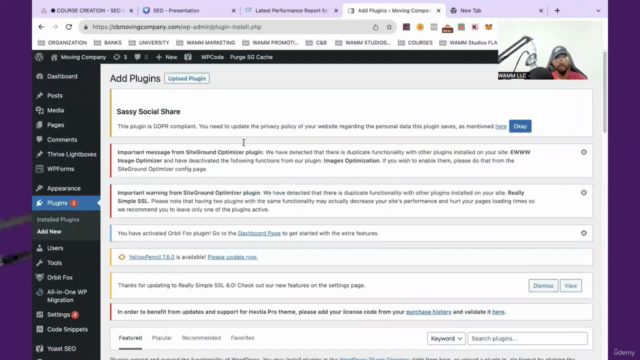Click the Upload Plugin button
Image resolution: width=640 pixels, height=360 pixels.
pos(187,78)
